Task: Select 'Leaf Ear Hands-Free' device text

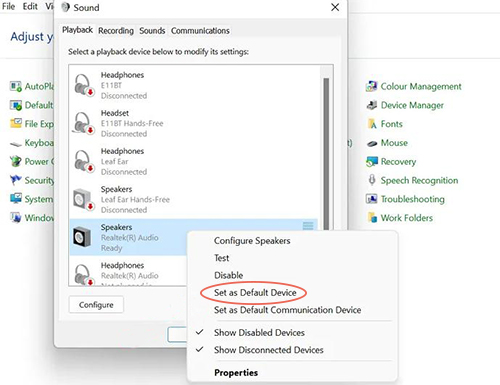Action: (135, 200)
